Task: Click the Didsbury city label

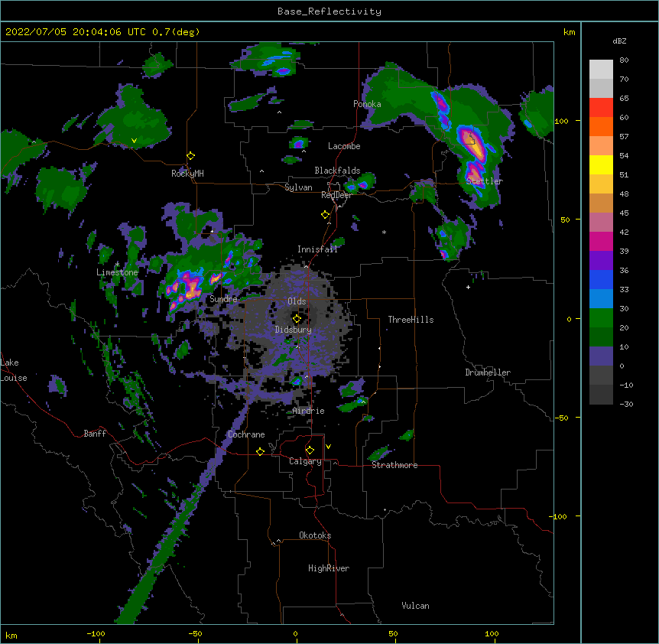Action: [x=293, y=330]
